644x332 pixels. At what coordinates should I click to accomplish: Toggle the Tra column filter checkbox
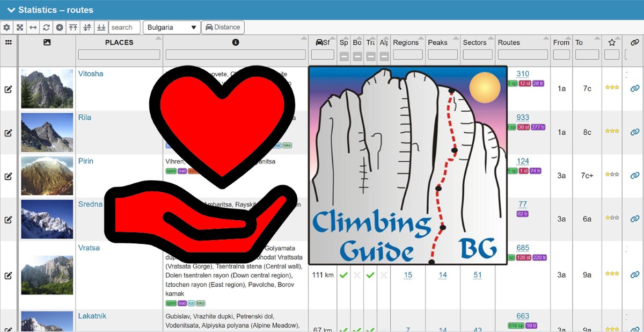click(x=371, y=56)
